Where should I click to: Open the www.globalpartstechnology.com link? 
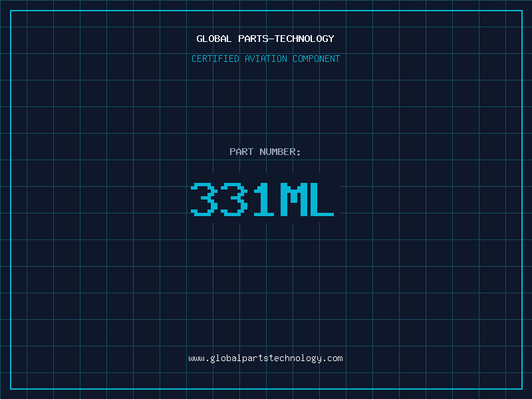point(265,358)
